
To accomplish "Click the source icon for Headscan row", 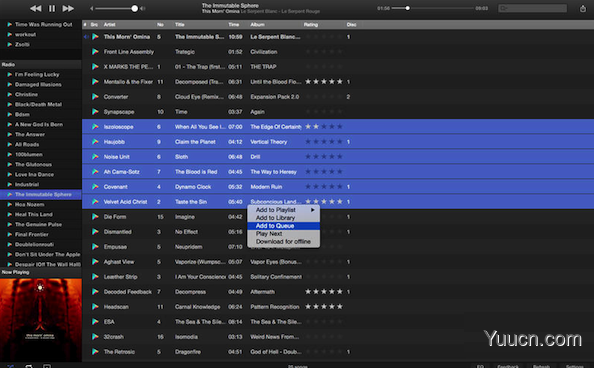I will 95,307.
